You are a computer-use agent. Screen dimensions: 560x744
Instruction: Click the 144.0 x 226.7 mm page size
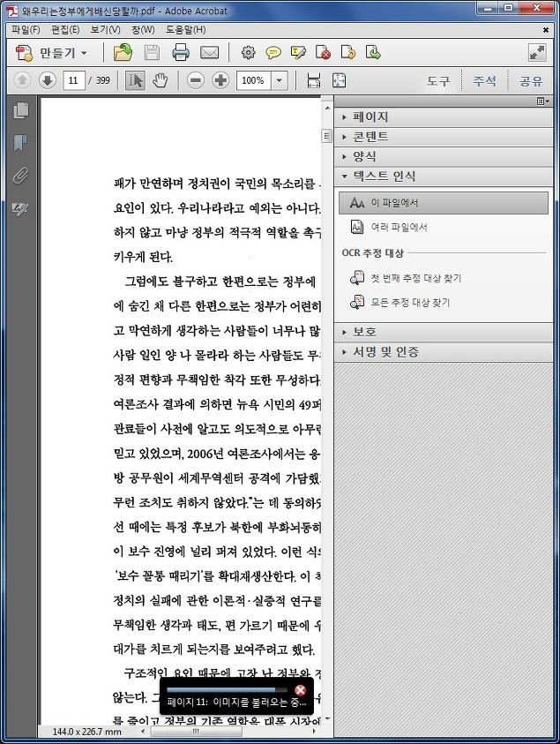(x=86, y=732)
